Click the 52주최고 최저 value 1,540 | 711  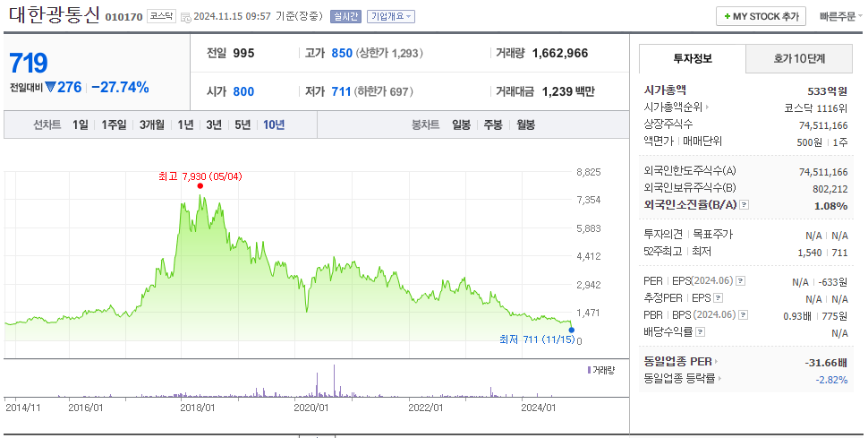coord(822,253)
